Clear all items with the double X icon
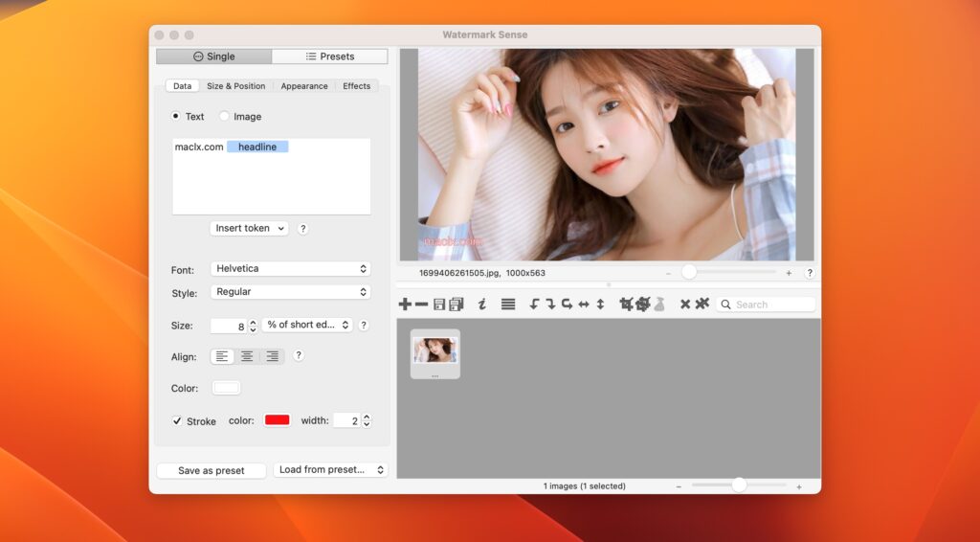Viewport: 980px width, 542px height. click(702, 304)
